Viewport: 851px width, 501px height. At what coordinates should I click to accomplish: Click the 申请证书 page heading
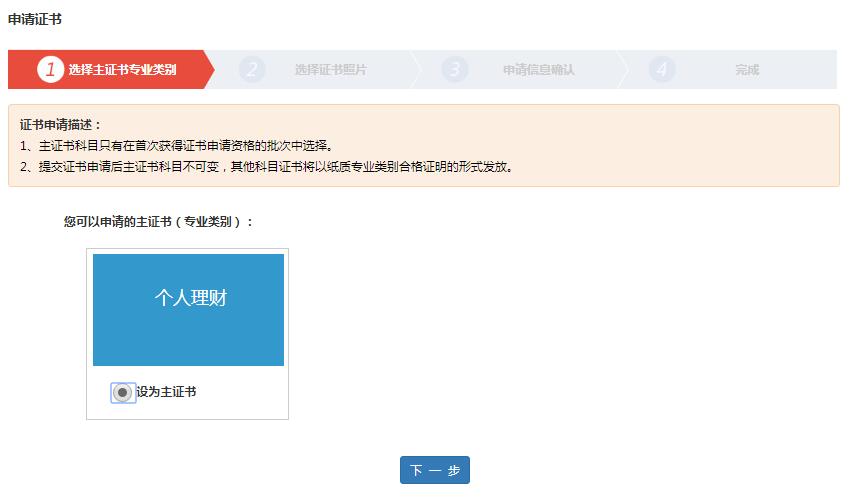point(34,19)
